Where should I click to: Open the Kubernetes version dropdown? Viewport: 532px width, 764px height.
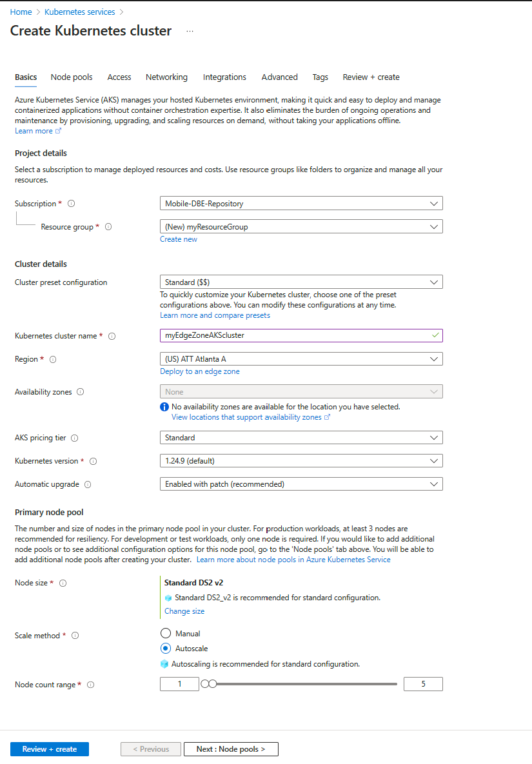(301, 461)
